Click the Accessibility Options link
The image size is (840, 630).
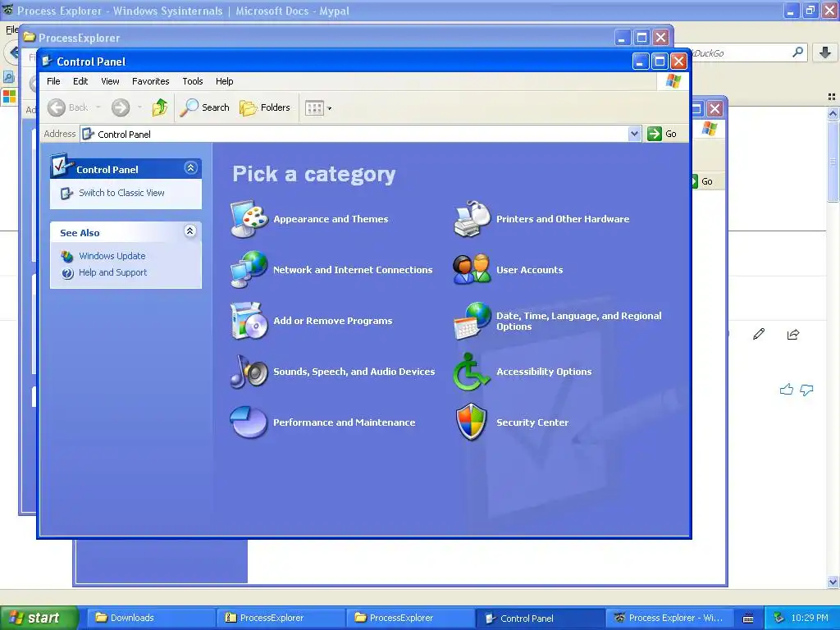pos(544,372)
